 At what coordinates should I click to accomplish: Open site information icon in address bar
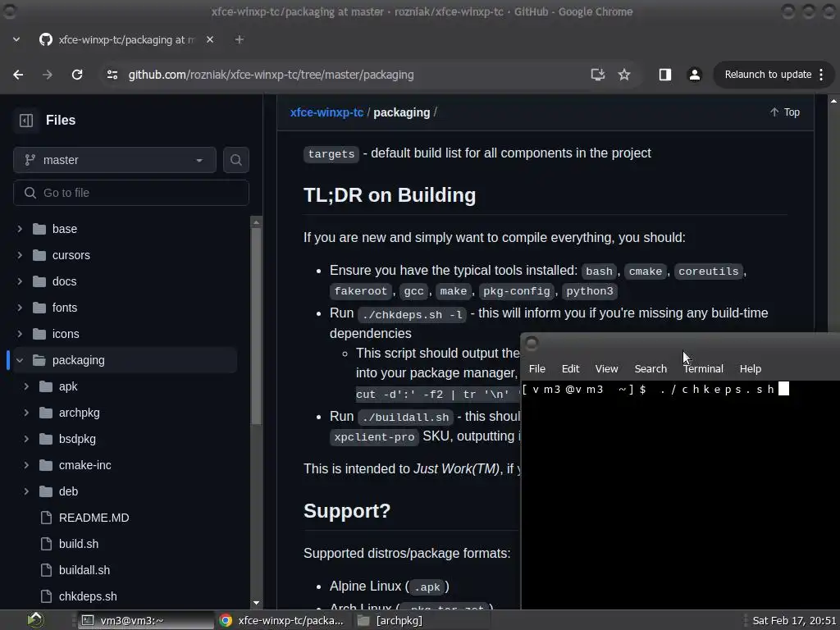(112, 75)
